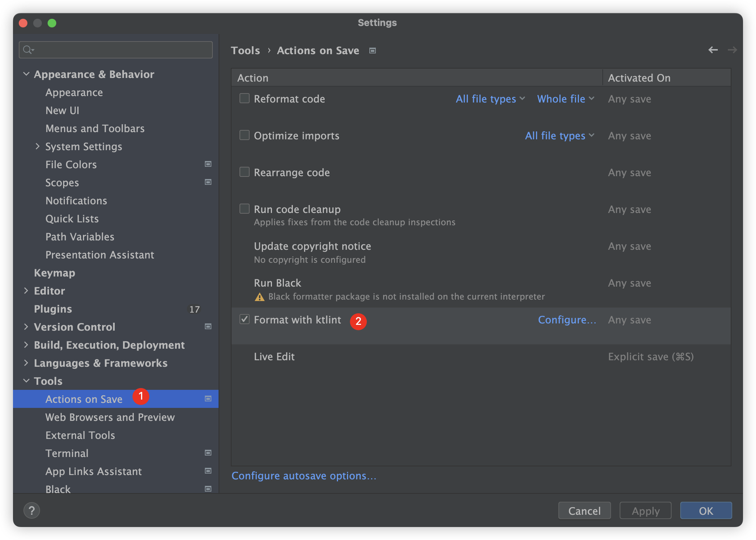Screen dimensions: 756x540
Task: Open the Keymap settings page
Action: [x=54, y=273]
